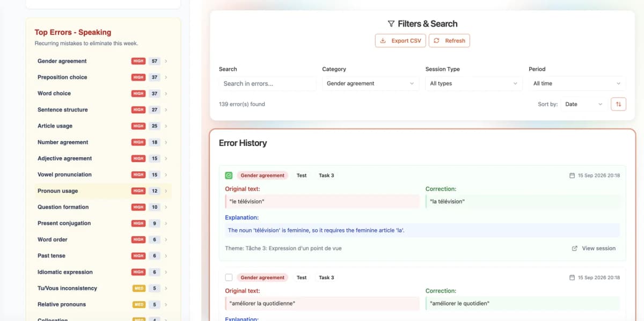Click the funnel icon beside Filters & Search
The image size is (644, 321).
coord(391,24)
